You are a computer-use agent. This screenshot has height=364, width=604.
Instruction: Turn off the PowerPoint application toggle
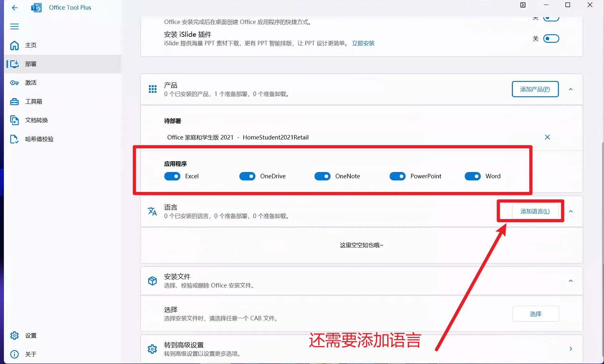tap(398, 176)
